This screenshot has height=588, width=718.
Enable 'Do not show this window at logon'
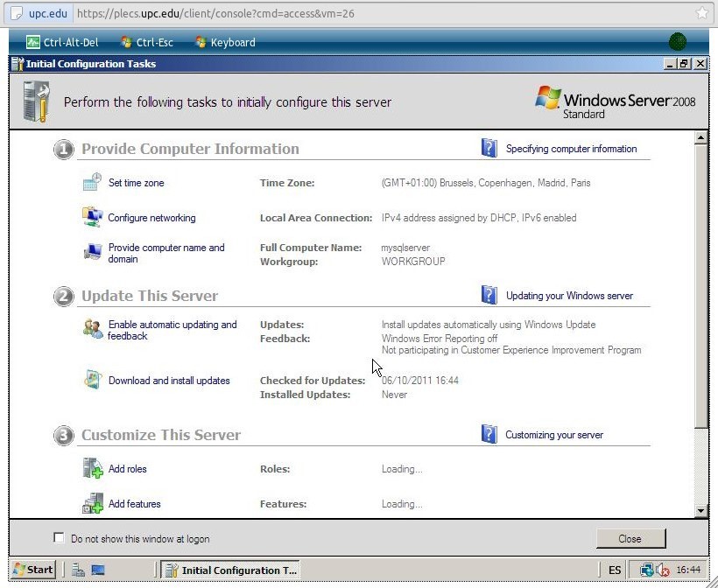pos(60,538)
